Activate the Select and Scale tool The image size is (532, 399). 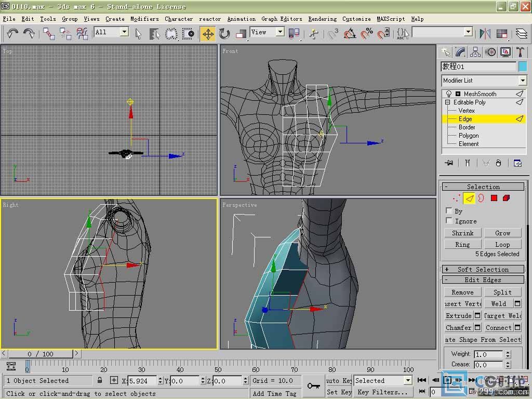click(241, 33)
